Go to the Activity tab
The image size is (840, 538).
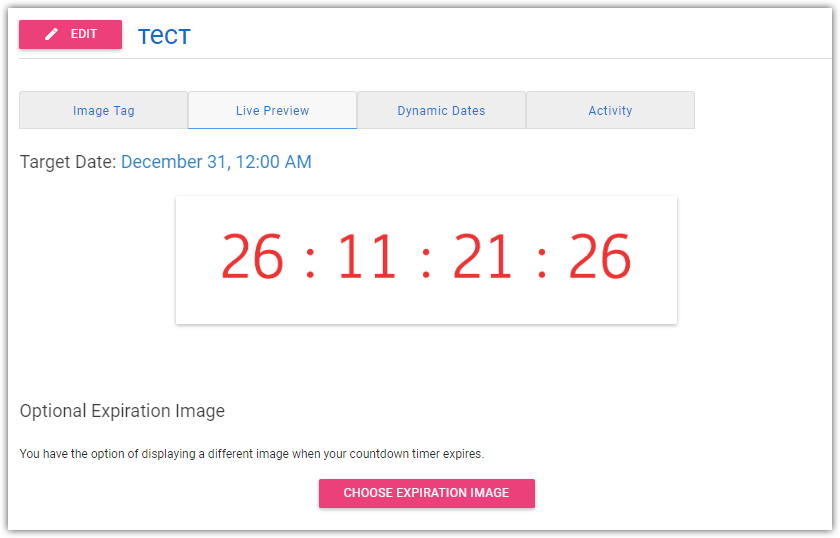(x=610, y=111)
